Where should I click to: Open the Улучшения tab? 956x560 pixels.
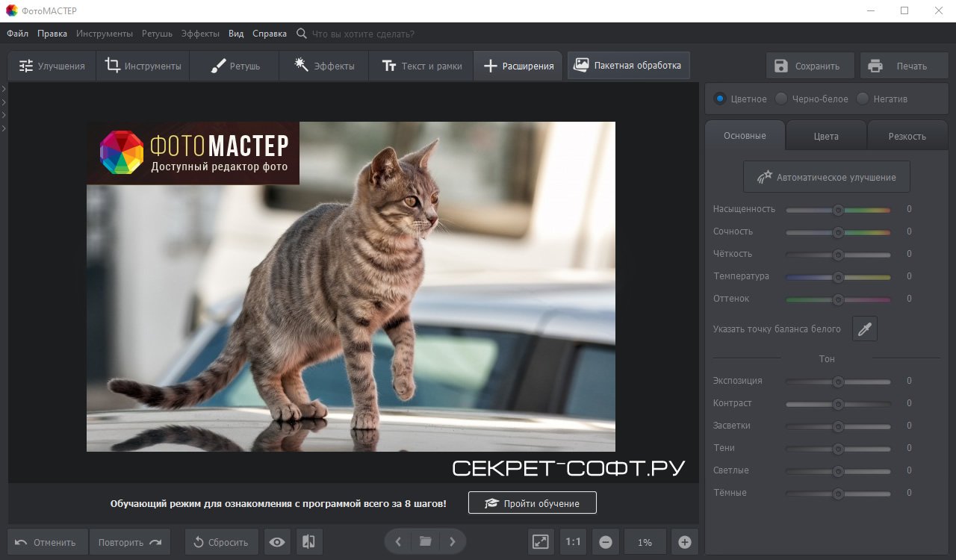tap(52, 66)
